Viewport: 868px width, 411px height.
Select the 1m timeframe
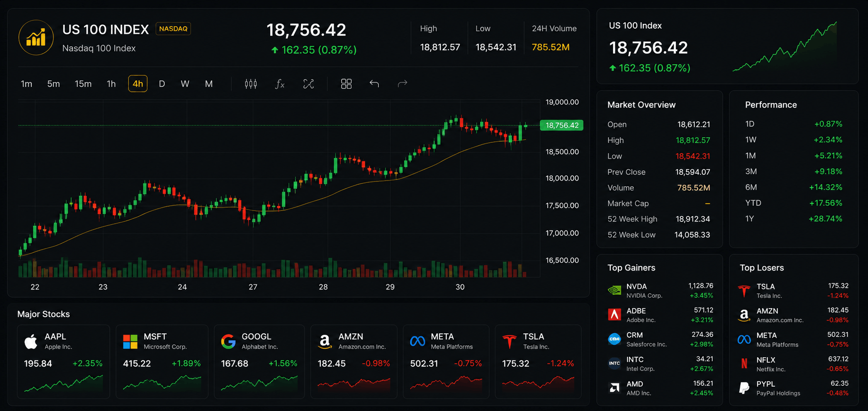coord(27,84)
